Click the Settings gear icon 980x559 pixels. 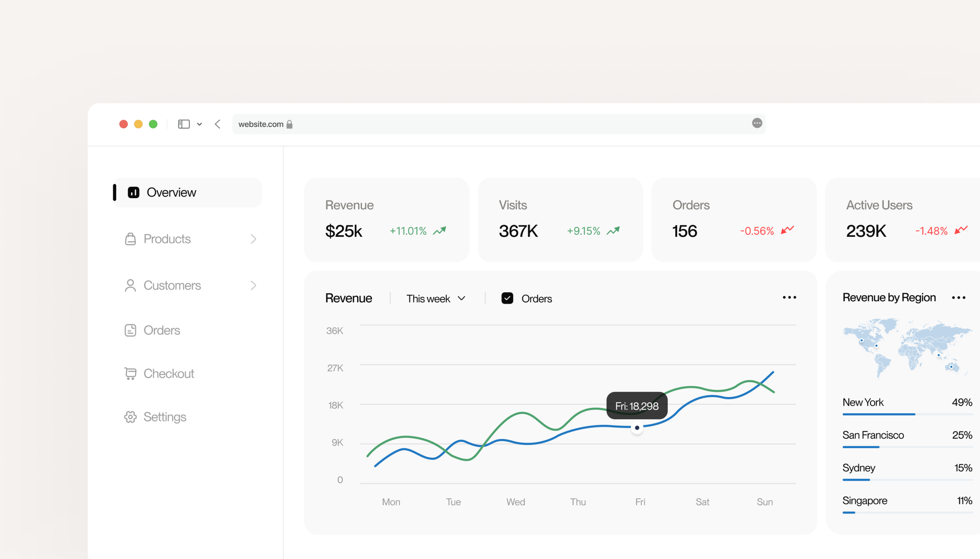130,417
